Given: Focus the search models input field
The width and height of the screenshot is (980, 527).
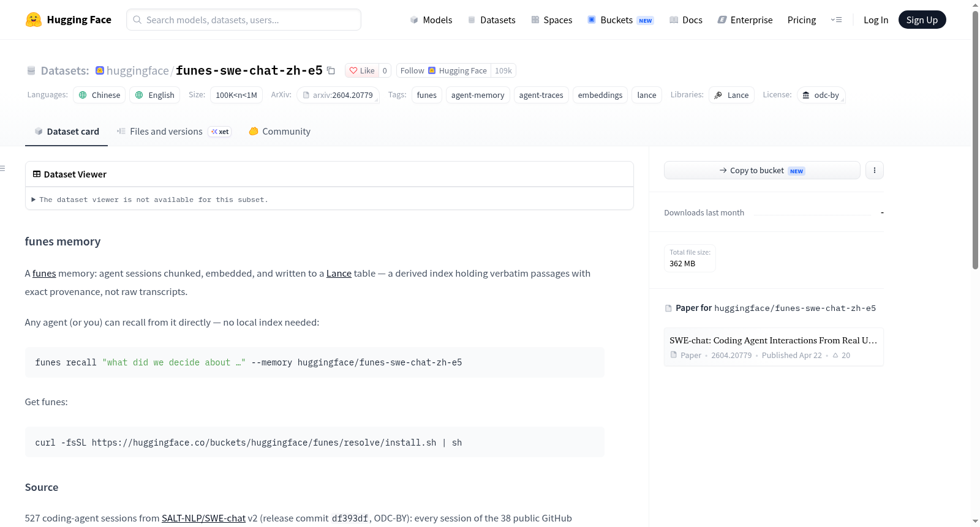Looking at the screenshot, I should 244,20.
